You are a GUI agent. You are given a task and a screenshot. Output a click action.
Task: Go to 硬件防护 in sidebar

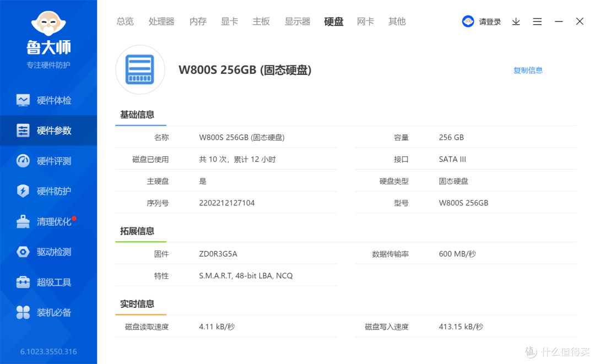click(48, 191)
